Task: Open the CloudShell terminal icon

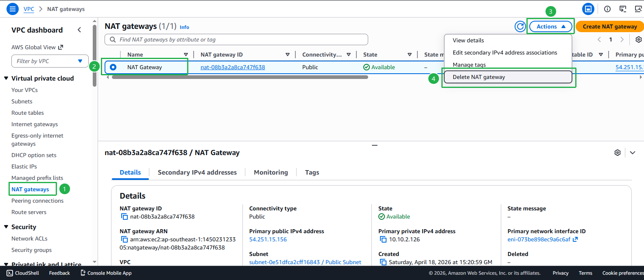Action: click(10, 273)
